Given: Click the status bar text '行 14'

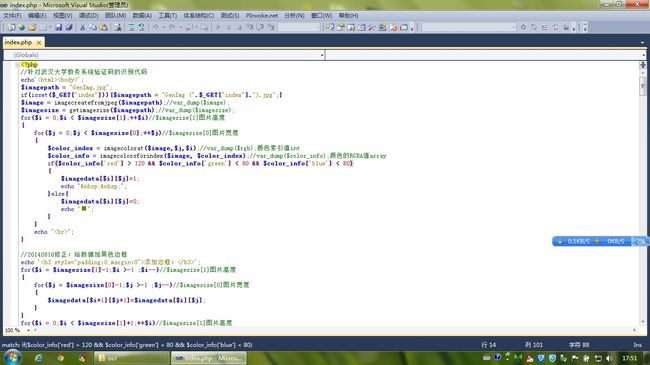Looking at the screenshot, I should point(489,345).
